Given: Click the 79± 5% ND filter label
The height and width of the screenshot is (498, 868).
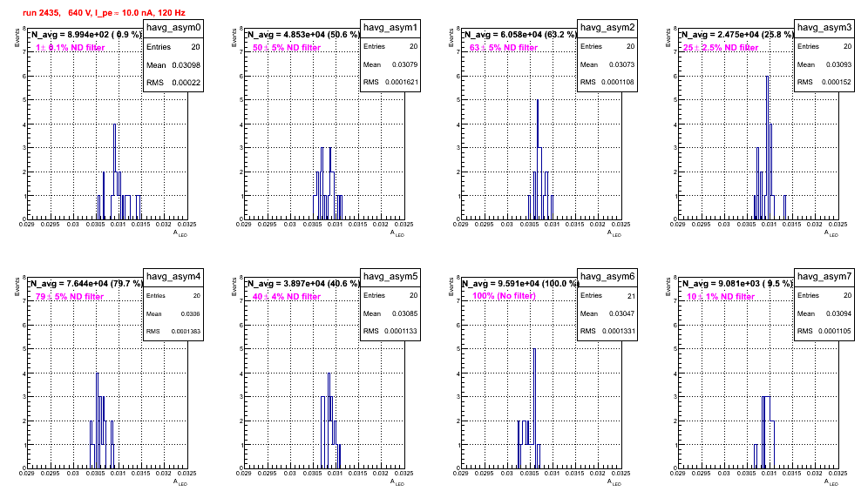Looking at the screenshot, I should 70,297.
